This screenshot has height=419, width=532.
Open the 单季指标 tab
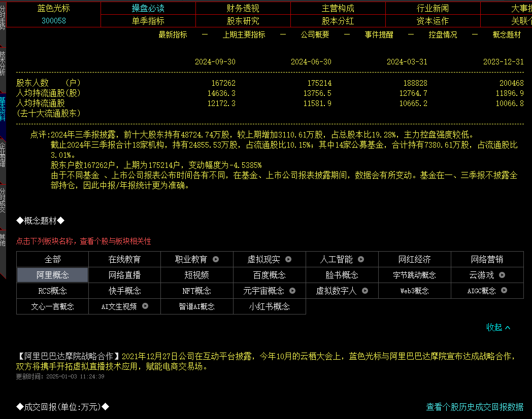click(x=148, y=21)
